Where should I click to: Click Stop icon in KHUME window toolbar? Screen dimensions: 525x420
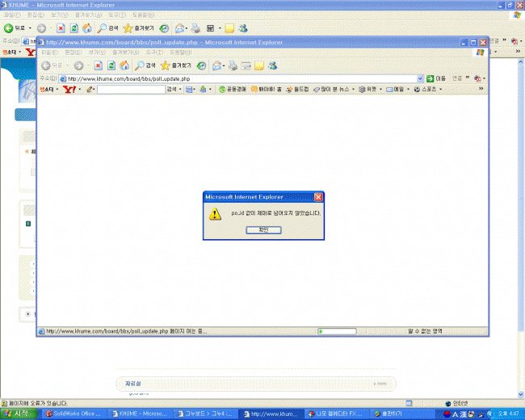click(x=61, y=28)
